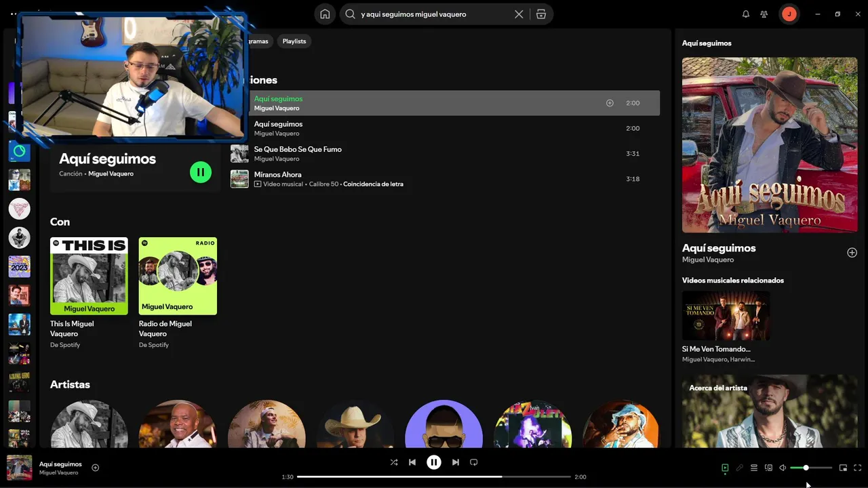The image size is (868, 488).
Task: Go to Spotify Home via house icon
Action: 325,14
